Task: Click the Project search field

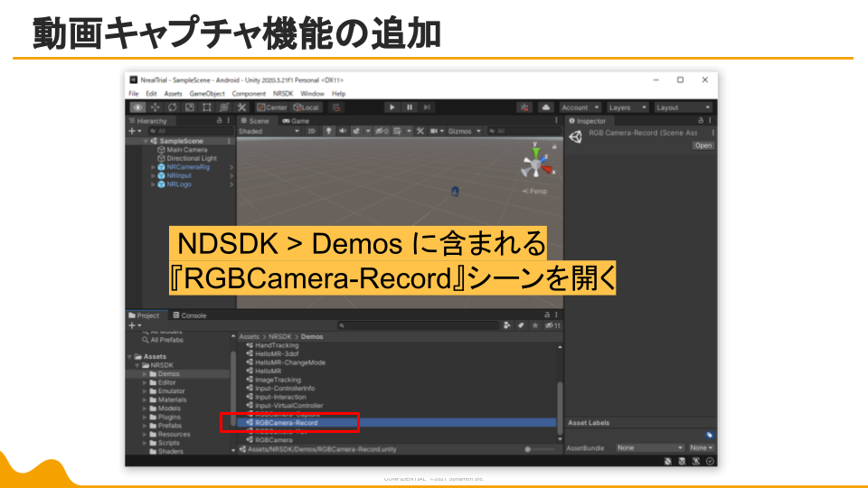Action: coord(418,325)
